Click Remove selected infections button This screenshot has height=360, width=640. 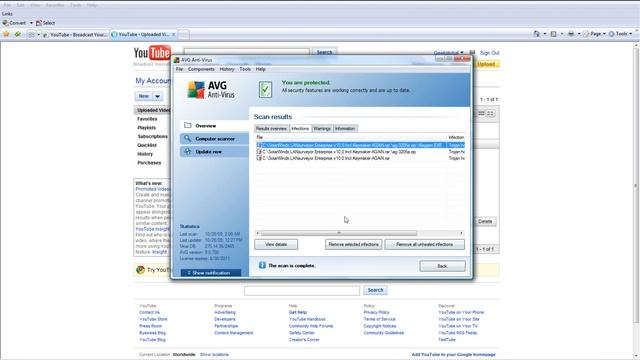click(x=353, y=244)
